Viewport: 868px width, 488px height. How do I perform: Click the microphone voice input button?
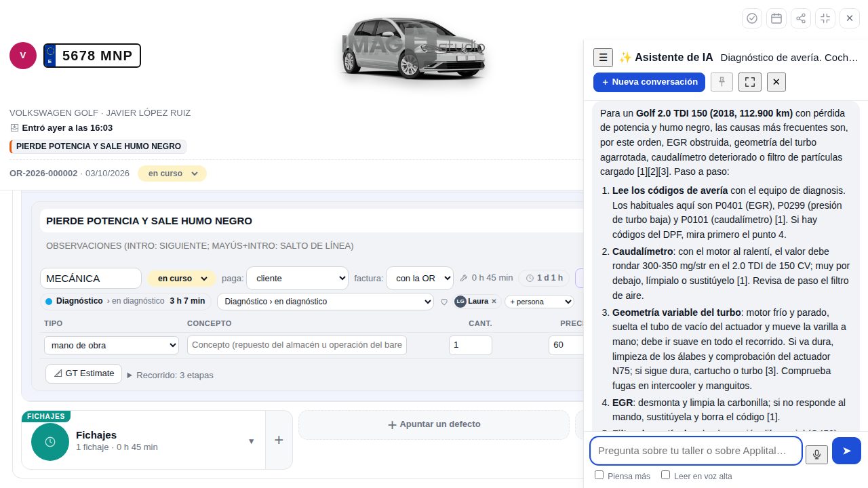click(816, 454)
